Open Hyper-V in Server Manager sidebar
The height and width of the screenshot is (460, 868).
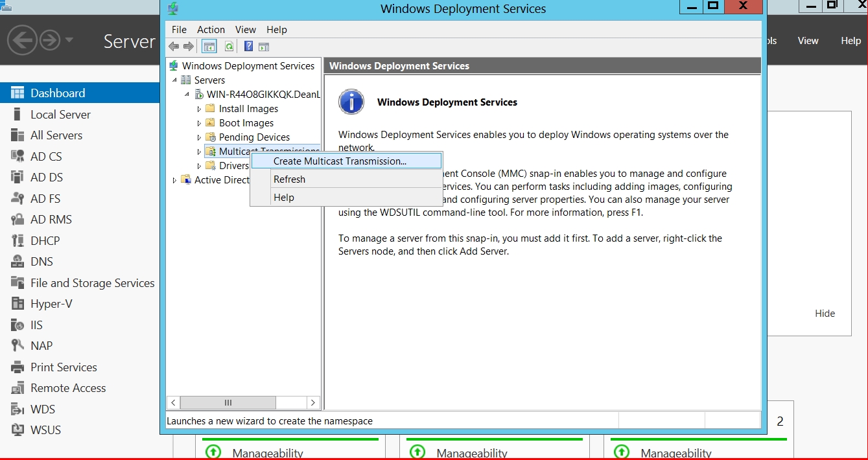click(x=51, y=304)
